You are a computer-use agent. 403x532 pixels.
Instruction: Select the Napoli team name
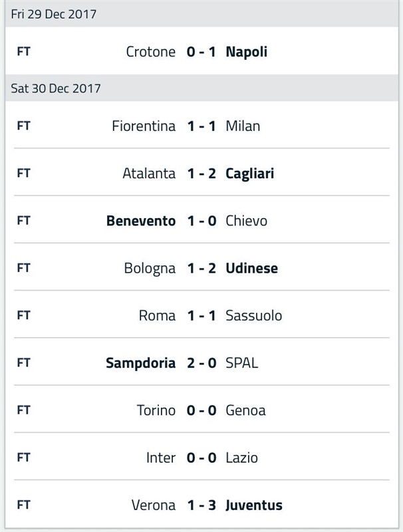point(247,53)
